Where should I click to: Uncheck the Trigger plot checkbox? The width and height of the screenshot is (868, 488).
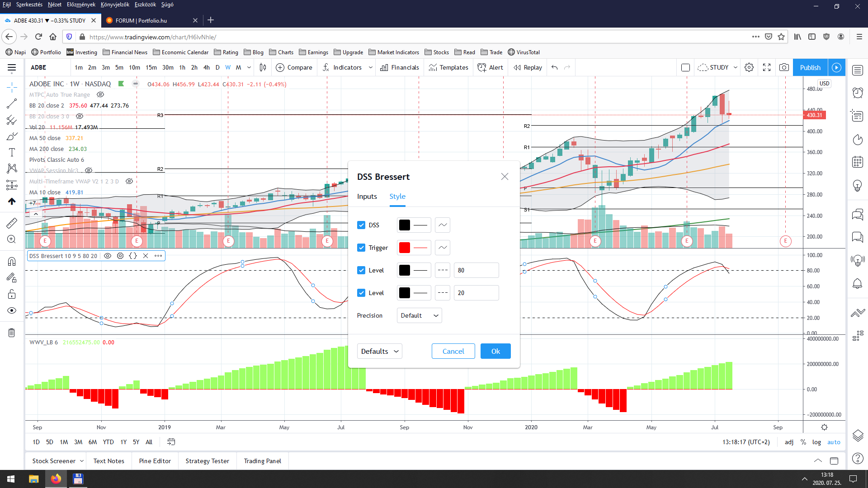click(361, 248)
